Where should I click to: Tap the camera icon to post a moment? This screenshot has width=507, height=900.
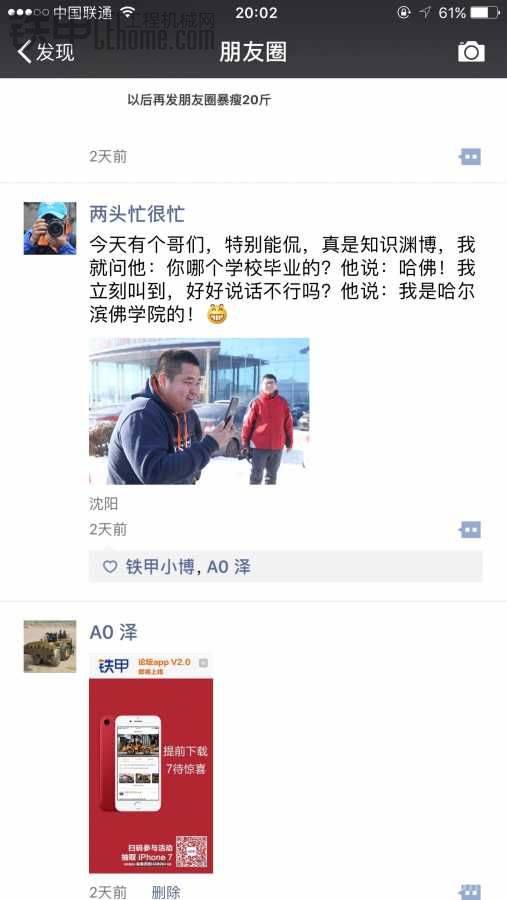pos(471,52)
